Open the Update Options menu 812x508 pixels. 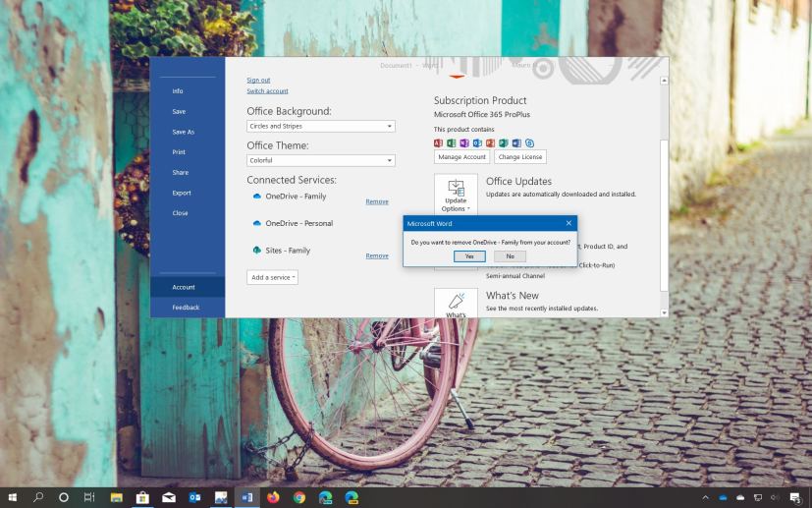click(456, 196)
